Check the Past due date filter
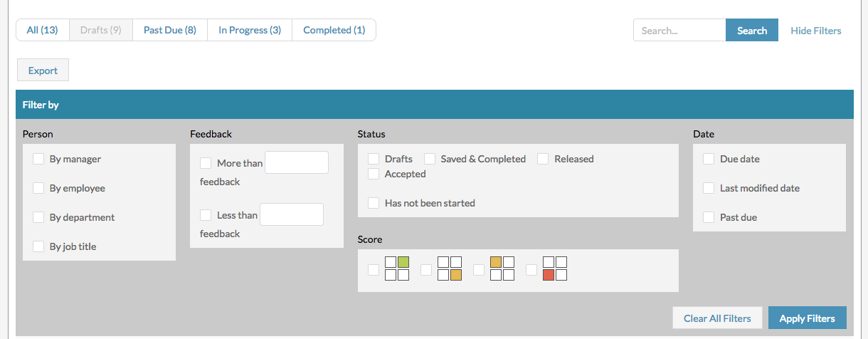Viewport: 868px width, 339px height. coord(709,217)
